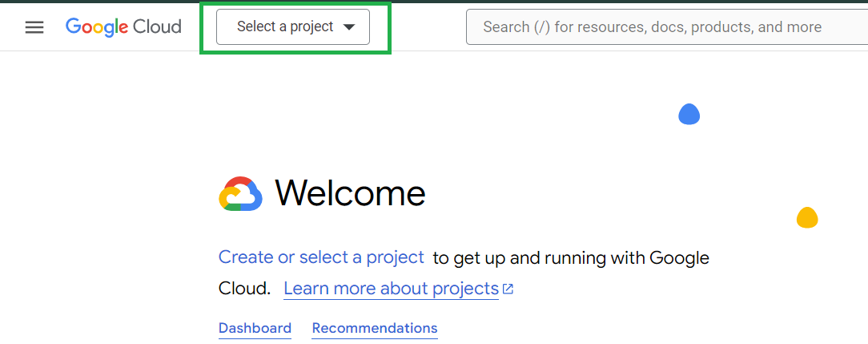Open the Select a project dropdown
The image size is (868, 344).
click(293, 27)
